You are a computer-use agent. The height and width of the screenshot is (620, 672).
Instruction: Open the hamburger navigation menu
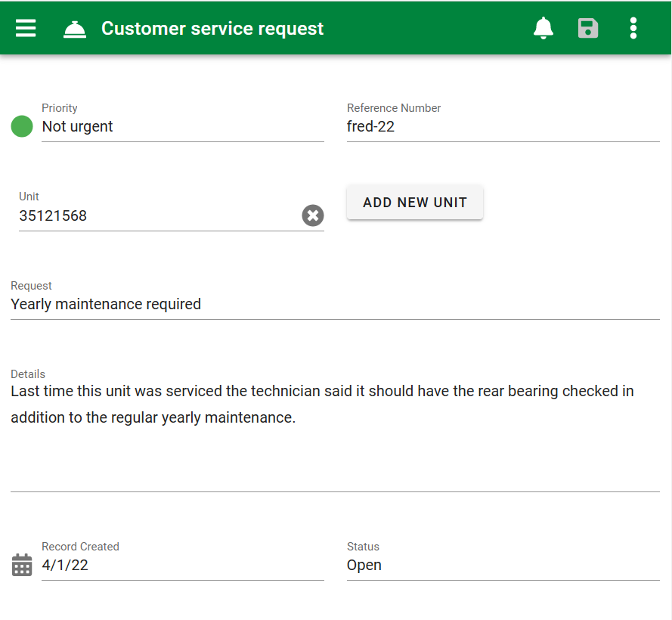point(26,28)
